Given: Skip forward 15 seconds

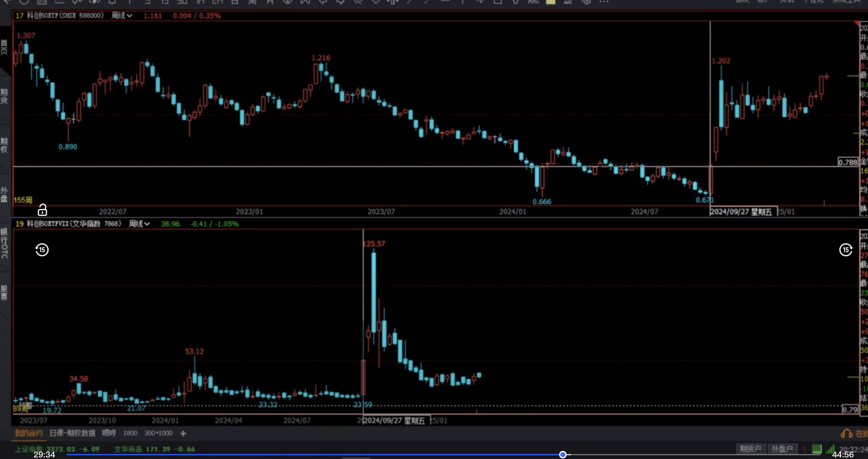Looking at the screenshot, I should click(x=846, y=250).
